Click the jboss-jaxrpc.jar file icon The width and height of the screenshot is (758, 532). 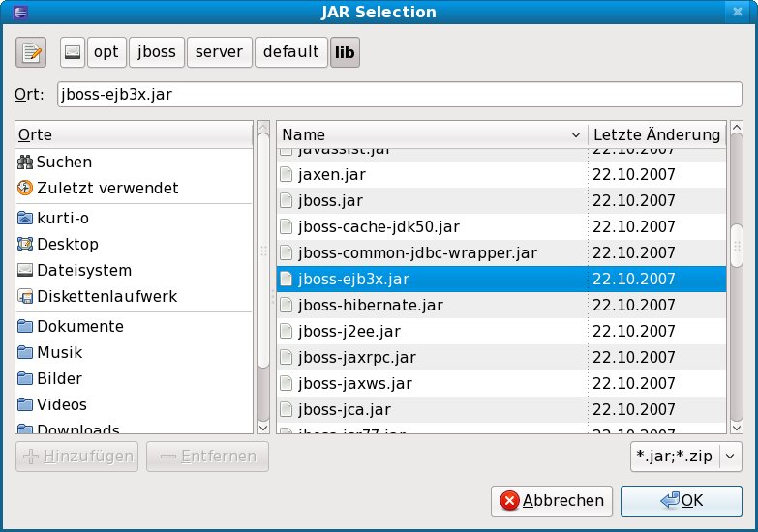click(x=287, y=357)
